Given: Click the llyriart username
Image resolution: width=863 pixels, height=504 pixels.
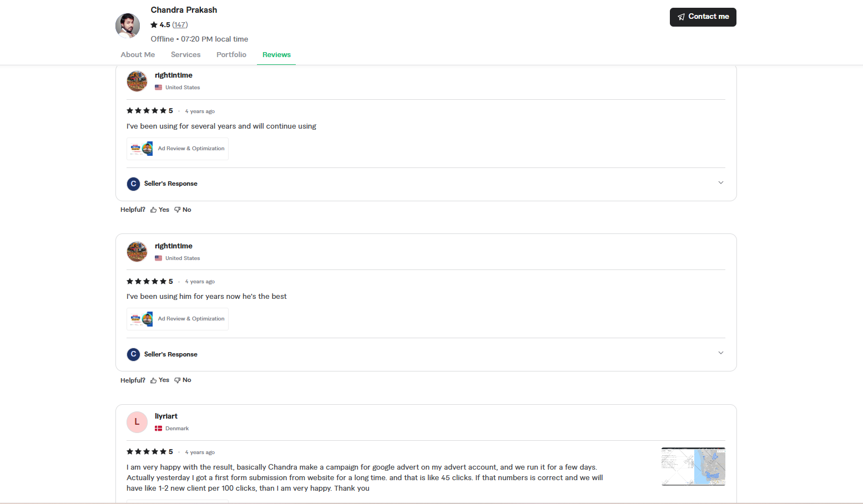Looking at the screenshot, I should pyautogui.click(x=166, y=416).
